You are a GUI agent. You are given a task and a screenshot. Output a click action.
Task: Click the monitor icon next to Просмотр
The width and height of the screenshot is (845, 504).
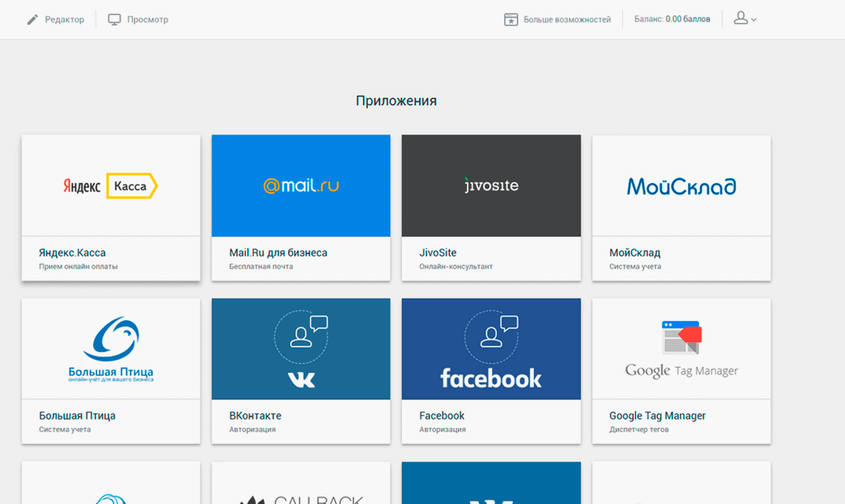pyautogui.click(x=114, y=20)
